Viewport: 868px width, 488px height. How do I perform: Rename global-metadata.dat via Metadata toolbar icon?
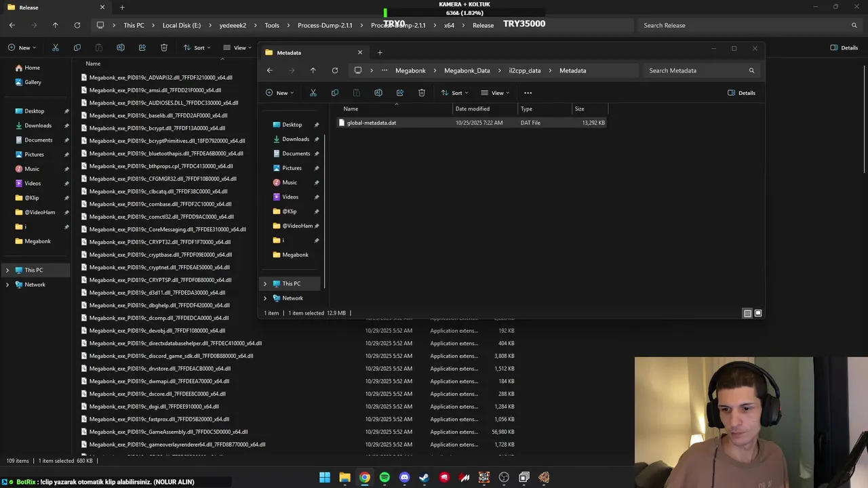click(378, 93)
